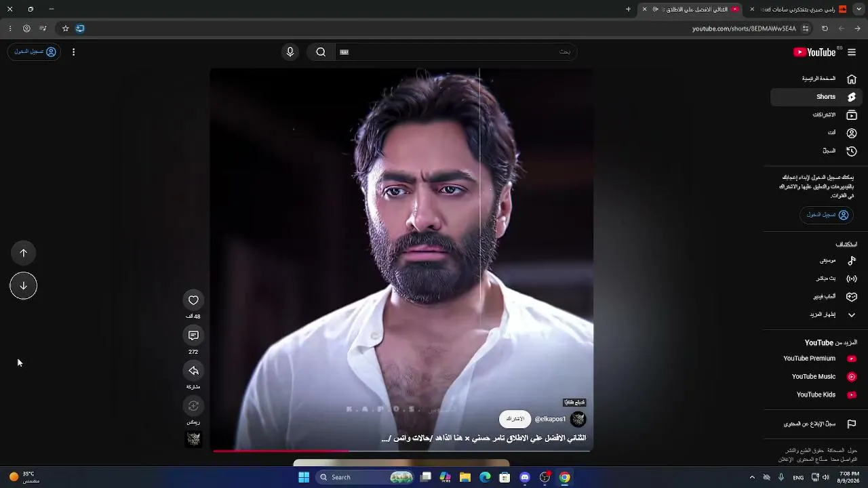Open the taskbar volume control
868x488 pixels.
click(x=825, y=477)
